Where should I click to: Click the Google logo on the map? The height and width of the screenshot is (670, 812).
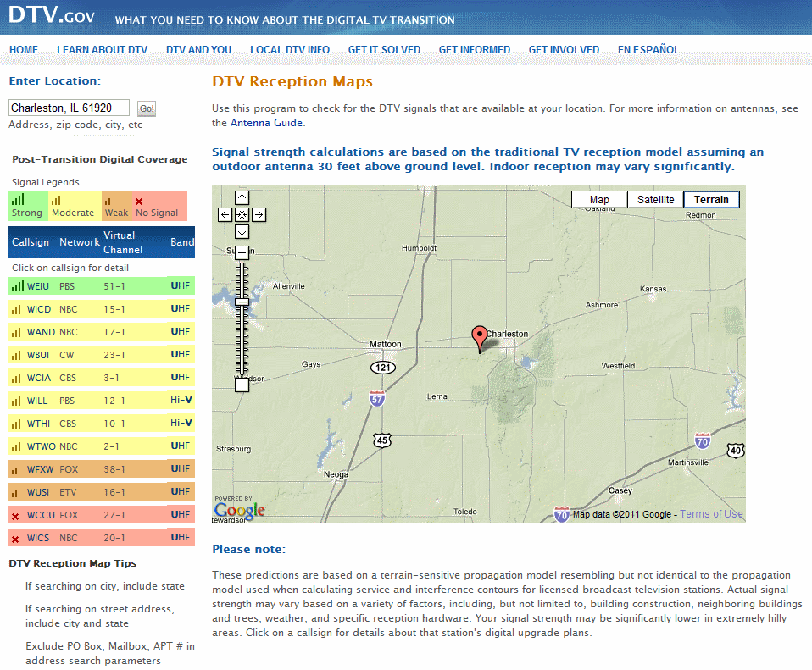pos(239,510)
